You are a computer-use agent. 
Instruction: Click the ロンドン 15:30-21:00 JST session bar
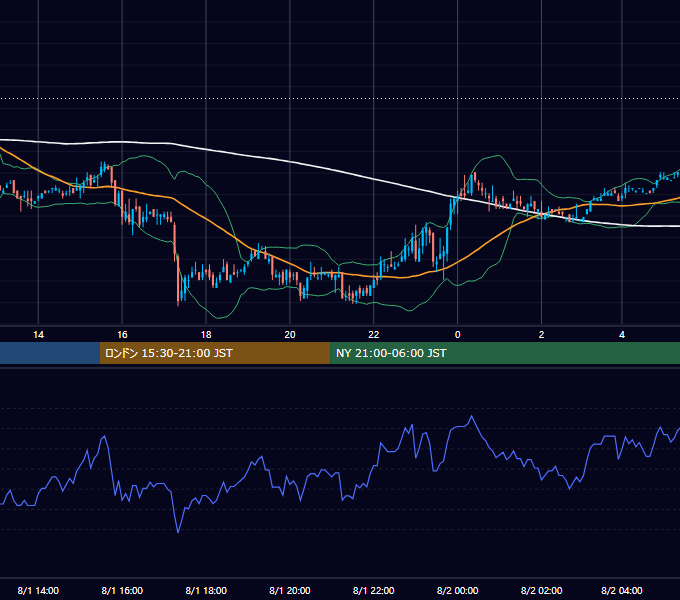pos(215,353)
